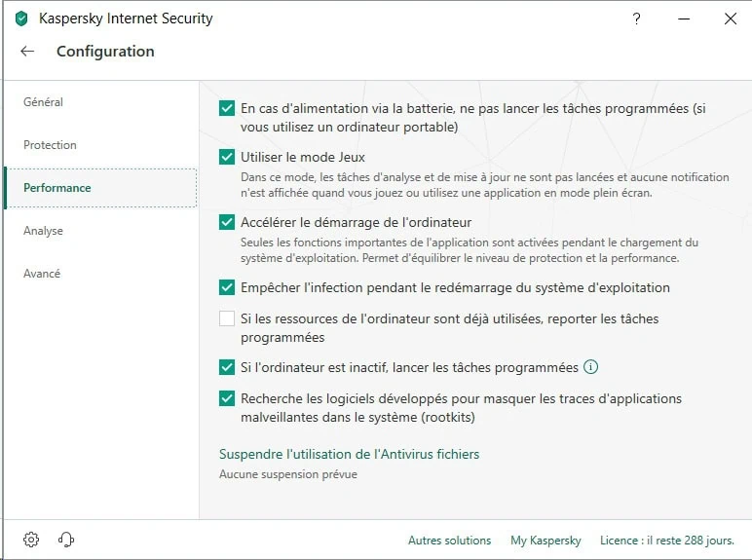Click the Kaspersky shield logo

coord(21,19)
